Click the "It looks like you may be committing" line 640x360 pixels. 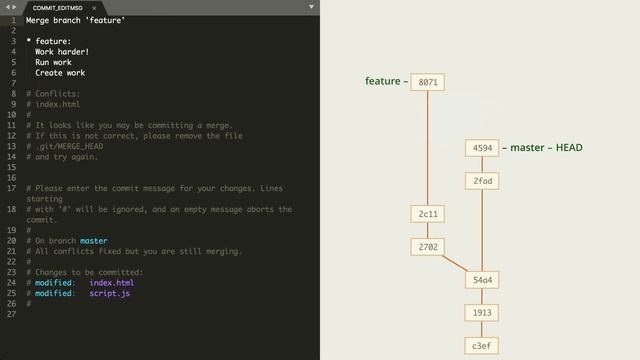[129, 125]
